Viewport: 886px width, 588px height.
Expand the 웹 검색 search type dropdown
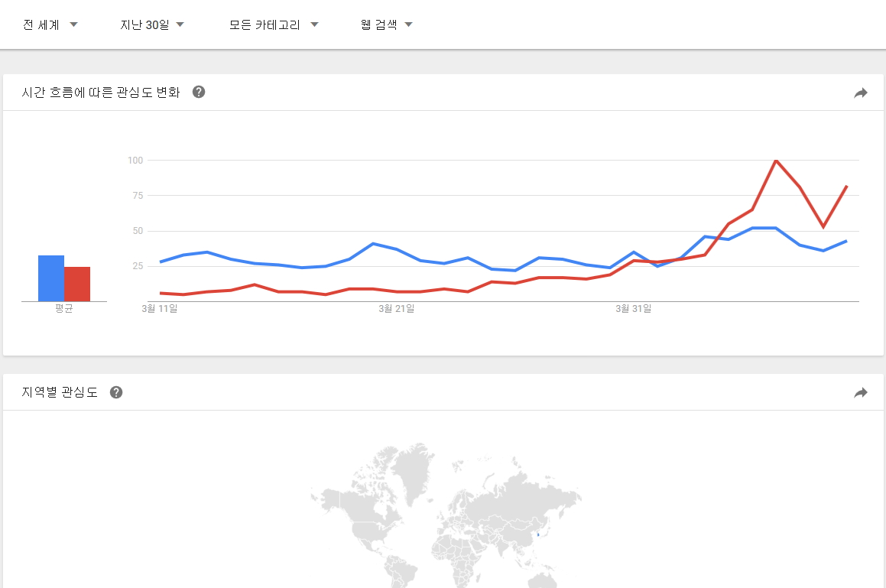(x=387, y=24)
